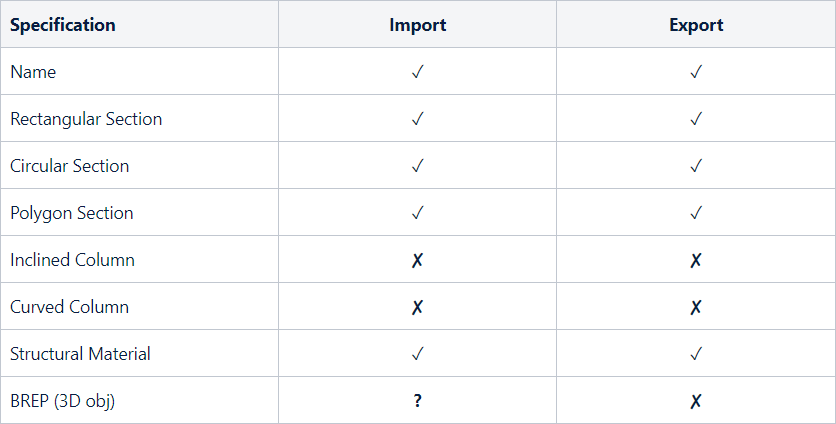Click Export checkmark for Structural Material
Viewport: 836px width, 424px height.
click(x=696, y=354)
